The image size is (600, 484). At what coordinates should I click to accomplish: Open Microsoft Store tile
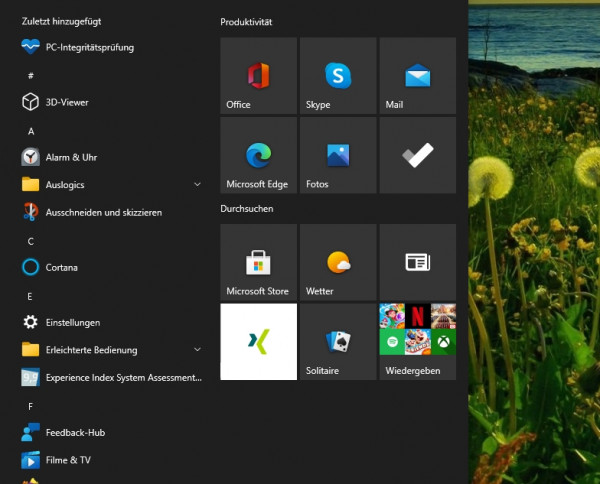pos(259,262)
